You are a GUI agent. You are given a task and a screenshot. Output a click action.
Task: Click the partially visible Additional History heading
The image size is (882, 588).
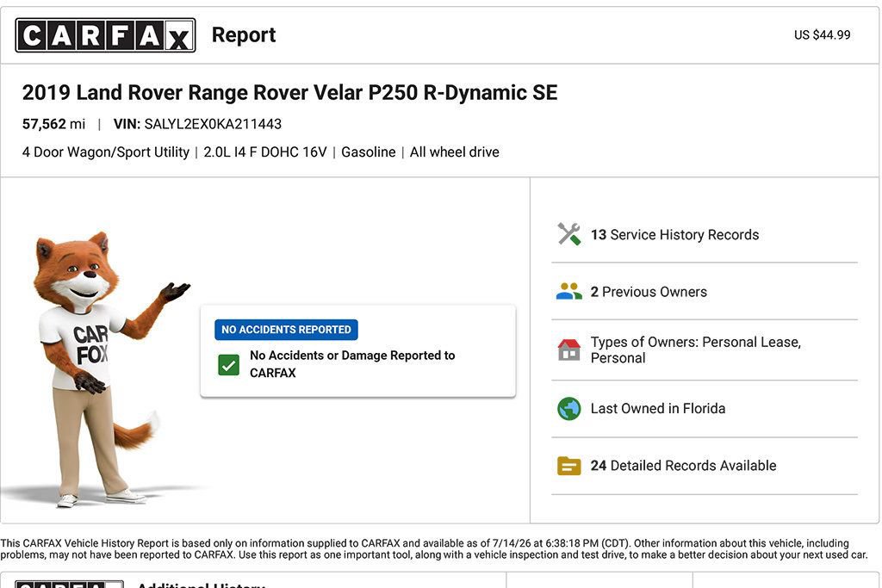201,585
